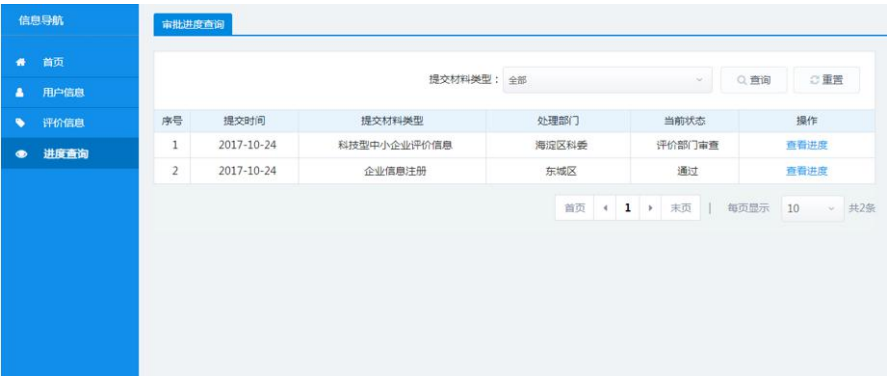Expand the per-page count dropdown showing 10
The width and height of the screenshot is (891, 379).
pyautogui.click(x=813, y=209)
